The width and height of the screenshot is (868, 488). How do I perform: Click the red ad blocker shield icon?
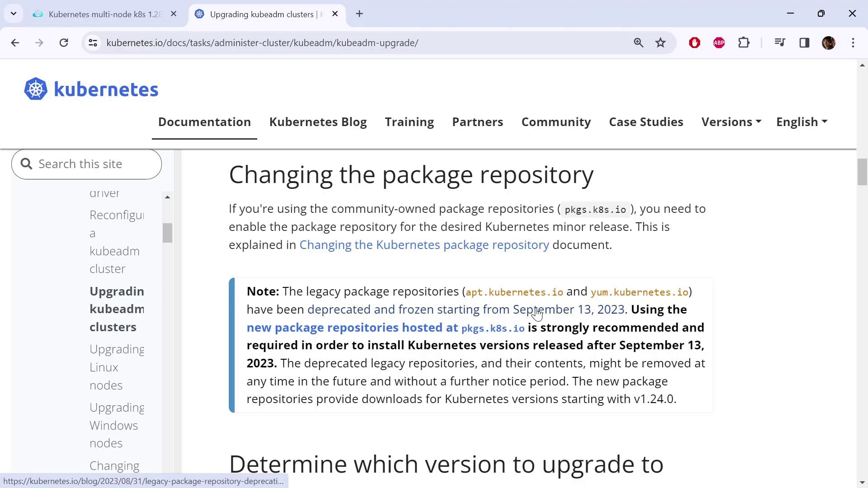coord(694,42)
